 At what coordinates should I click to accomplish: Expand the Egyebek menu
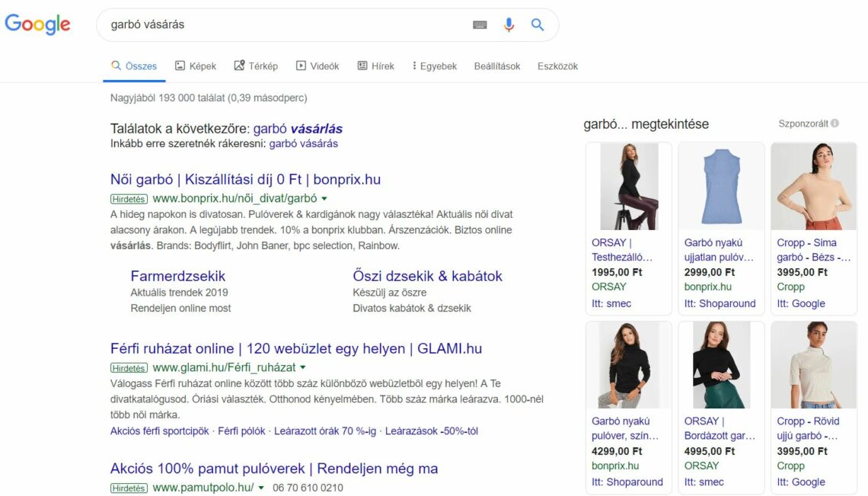[x=435, y=66]
